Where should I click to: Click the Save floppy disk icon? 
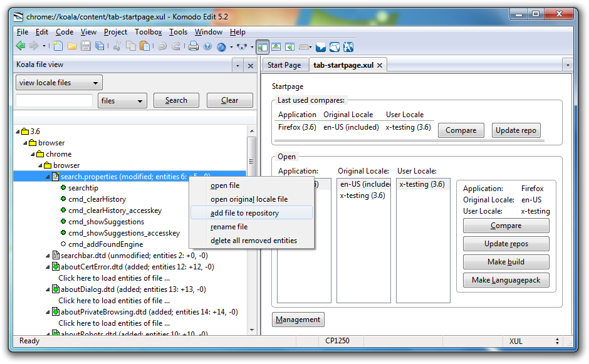[x=86, y=46]
